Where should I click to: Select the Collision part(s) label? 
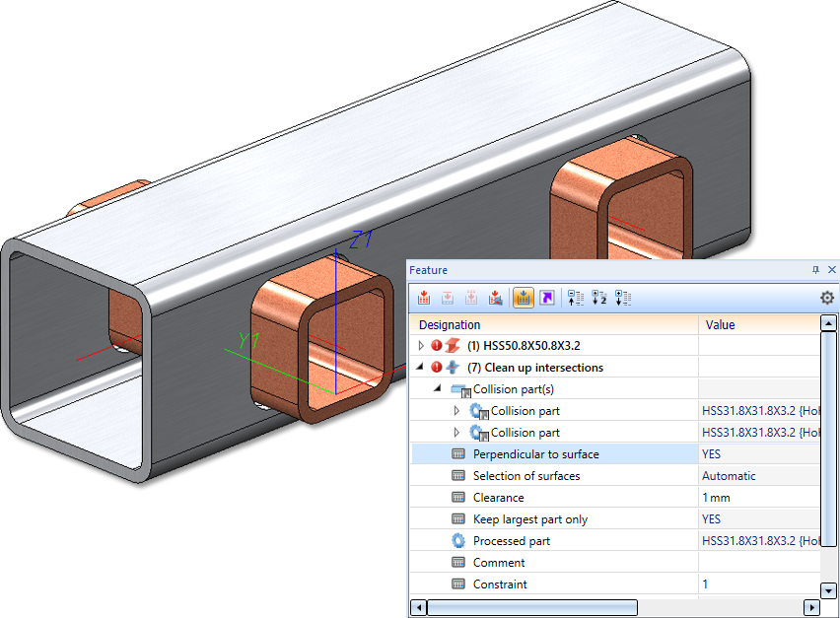coord(514,389)
